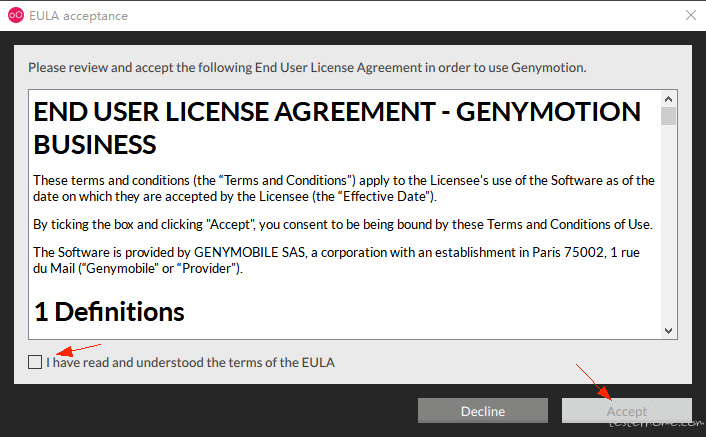Viewport: 706px width, 437px height.
Task: Click the 'Effective Date' phrase in the text
Action: (385, 196)
